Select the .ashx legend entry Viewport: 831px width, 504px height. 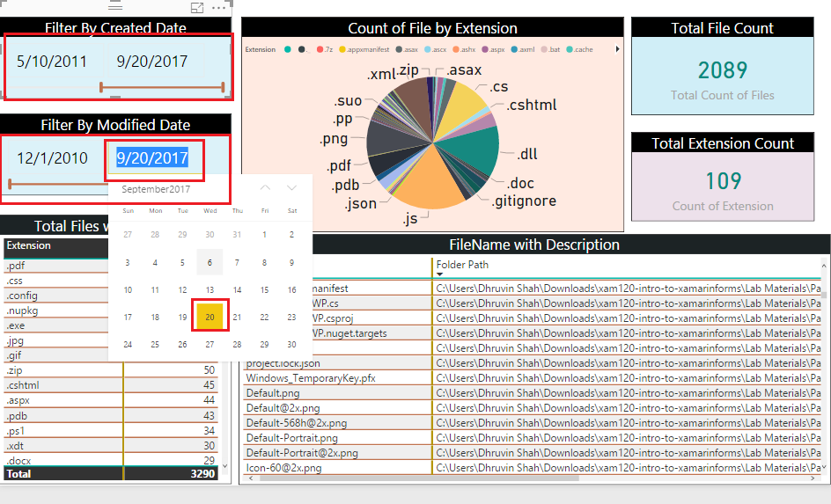tap(464, 49)
